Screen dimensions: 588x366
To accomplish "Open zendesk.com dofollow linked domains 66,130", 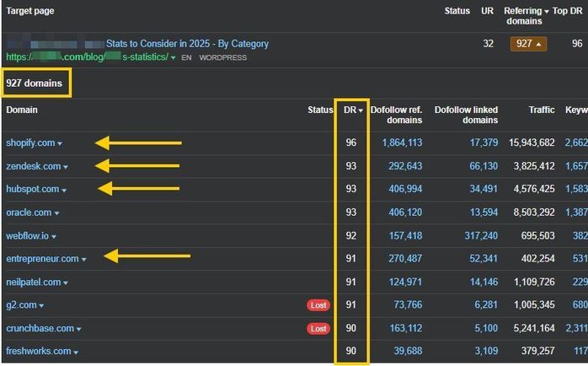I will (x=484, y=166).
